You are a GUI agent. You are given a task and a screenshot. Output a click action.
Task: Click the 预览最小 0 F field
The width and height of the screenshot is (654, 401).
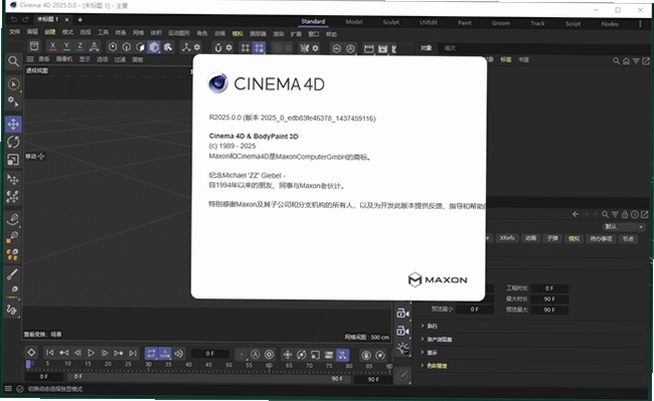pyautogui.click(x=475, y=310)
